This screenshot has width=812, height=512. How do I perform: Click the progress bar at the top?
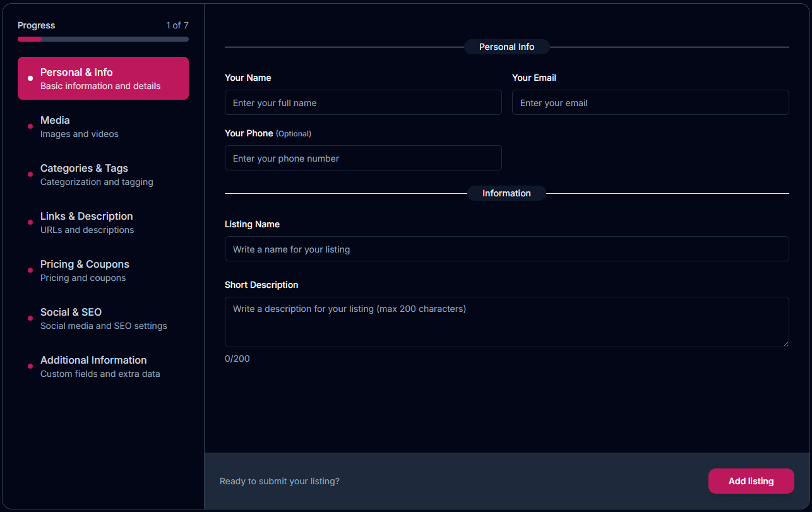pos(103,39)
